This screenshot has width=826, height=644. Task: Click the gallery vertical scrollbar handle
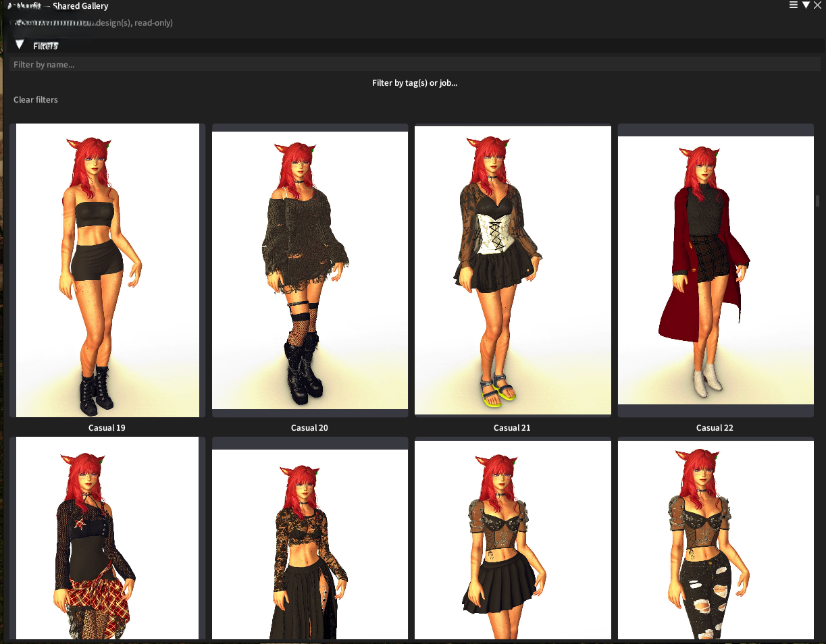817,201
